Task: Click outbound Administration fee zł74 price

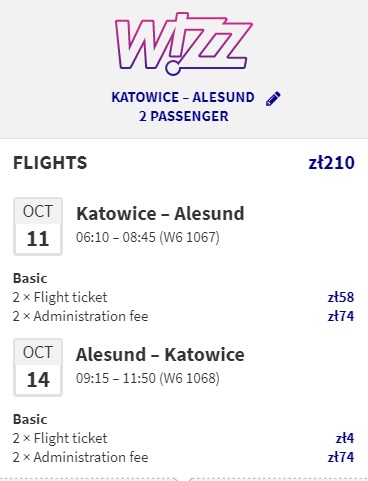Action: coord(341,316)
